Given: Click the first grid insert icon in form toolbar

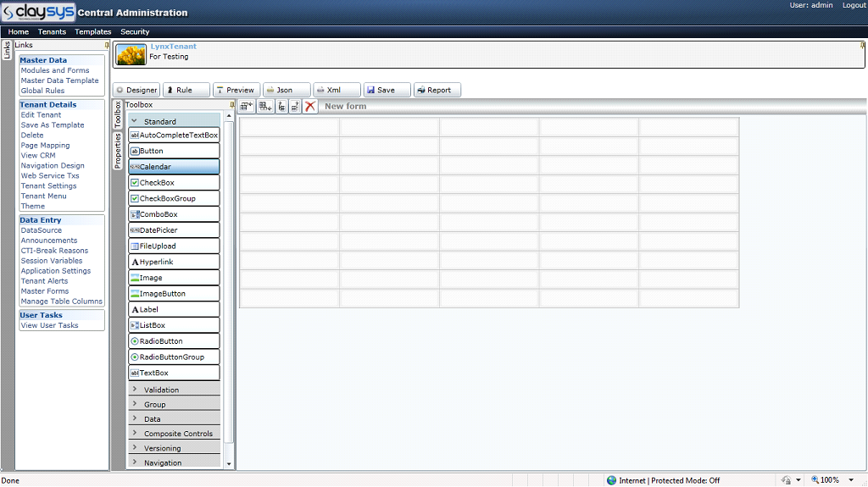Looking at the screenshot, I should pyautogui.click(x=247, y=106).
